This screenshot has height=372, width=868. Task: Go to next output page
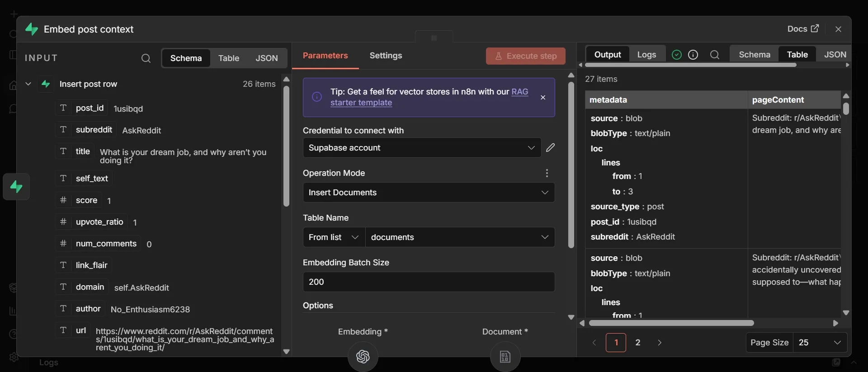tap(660, 343)
